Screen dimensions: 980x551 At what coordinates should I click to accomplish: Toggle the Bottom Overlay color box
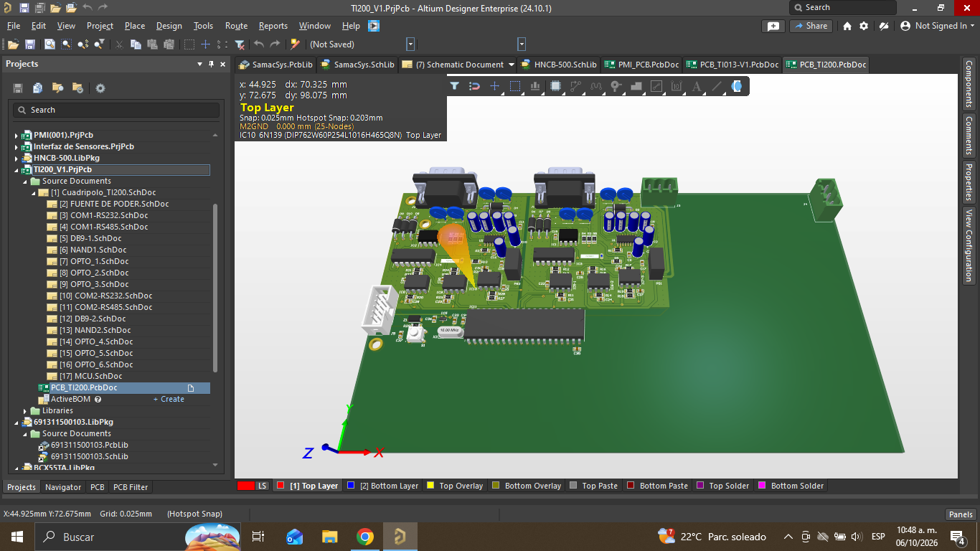(496, 486)
